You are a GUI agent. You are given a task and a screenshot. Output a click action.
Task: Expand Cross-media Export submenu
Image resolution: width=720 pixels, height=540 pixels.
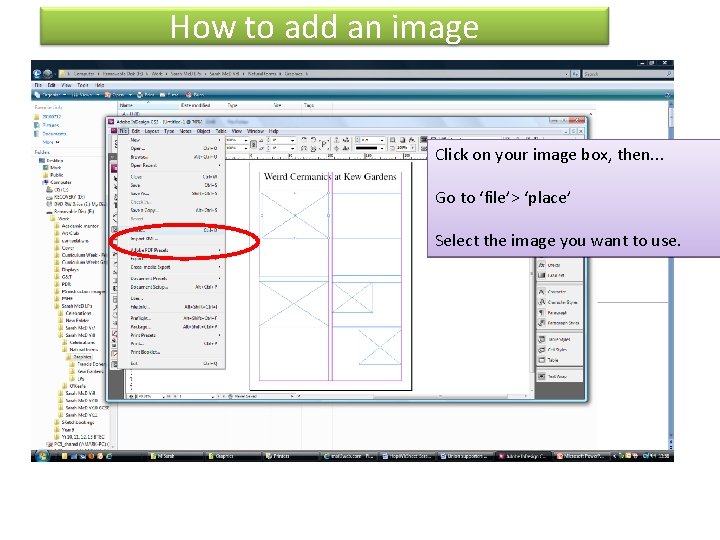pyautogui.click(x=174, y=267)
